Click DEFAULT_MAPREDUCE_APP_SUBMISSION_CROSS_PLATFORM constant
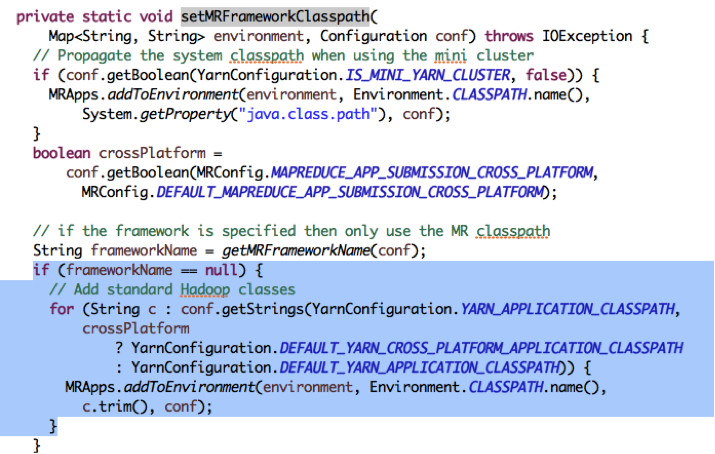 pyautogui.click(x=350, y=192)
